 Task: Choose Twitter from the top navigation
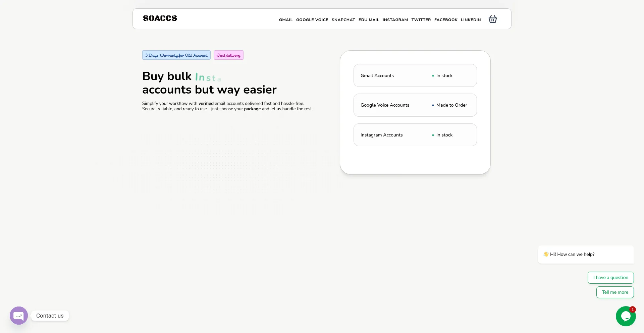[x=421, y=20]
